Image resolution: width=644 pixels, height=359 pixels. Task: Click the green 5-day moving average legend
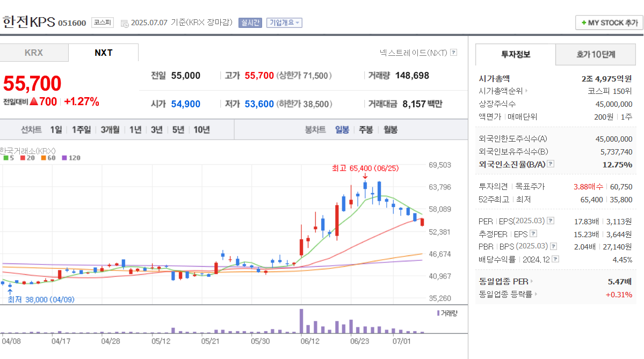(x=9, y=158)
